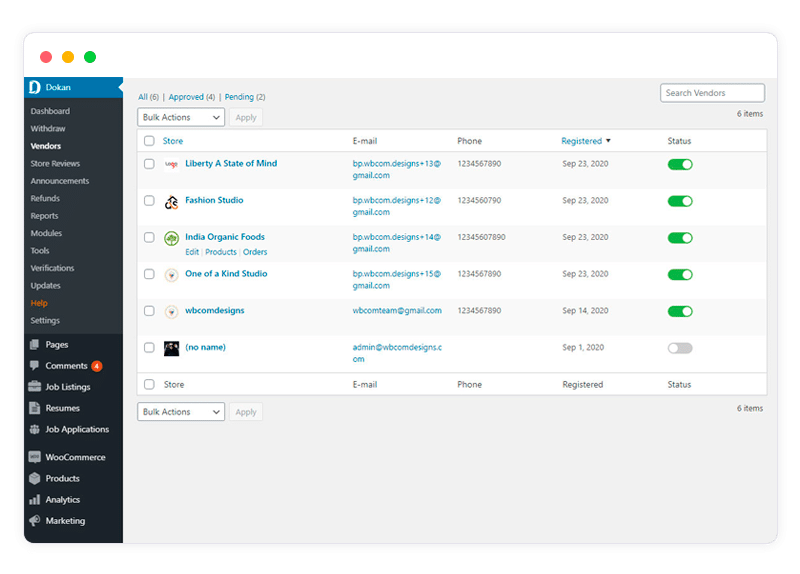Check the Fashion Studio row checkbox
Viewport: 800px width, 574px height.
149,201
